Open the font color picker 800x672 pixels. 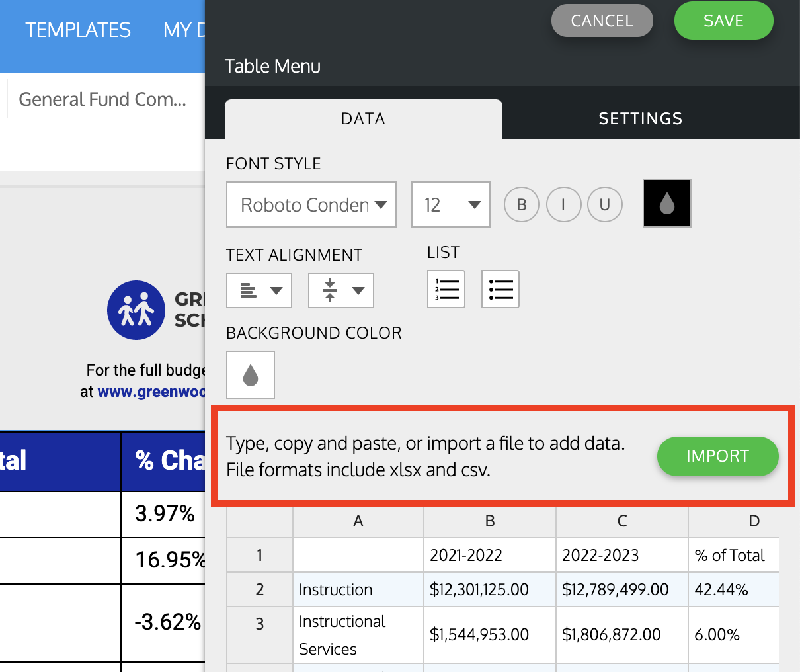click(667, 204)
